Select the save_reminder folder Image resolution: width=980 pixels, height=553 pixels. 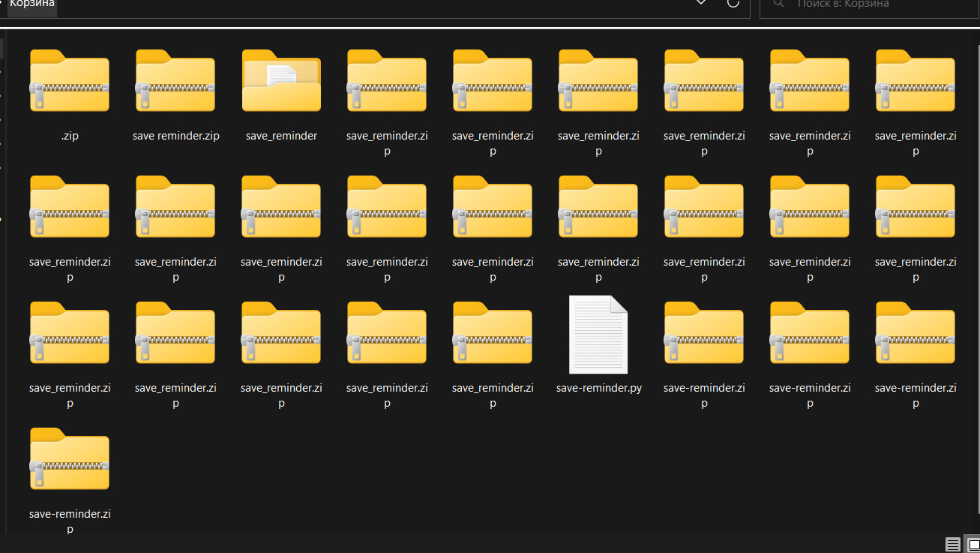click(x=281, y=82)
